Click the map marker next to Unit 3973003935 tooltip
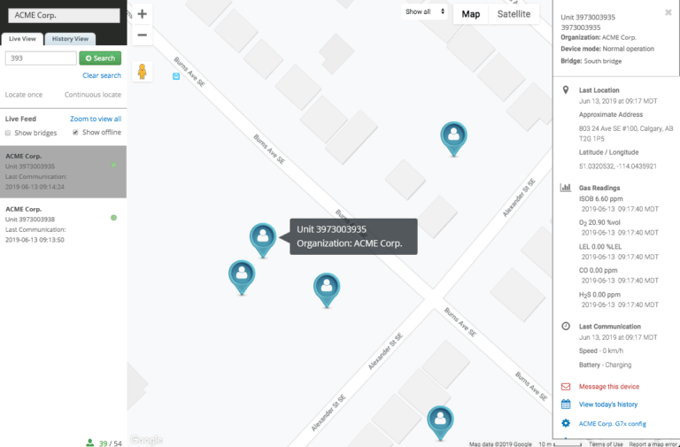Viewport: 680px width, 447px height. point(263,240)
